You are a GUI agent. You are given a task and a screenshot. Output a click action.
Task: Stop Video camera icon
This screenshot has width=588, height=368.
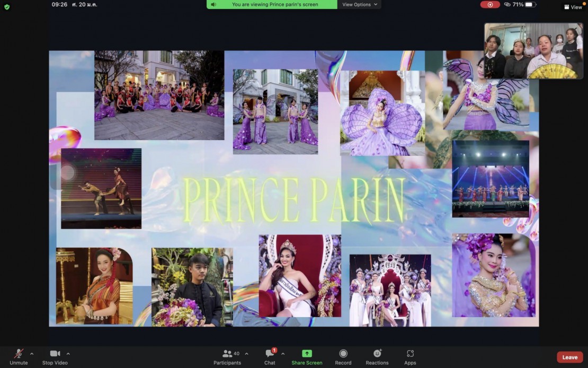(55, 353)
